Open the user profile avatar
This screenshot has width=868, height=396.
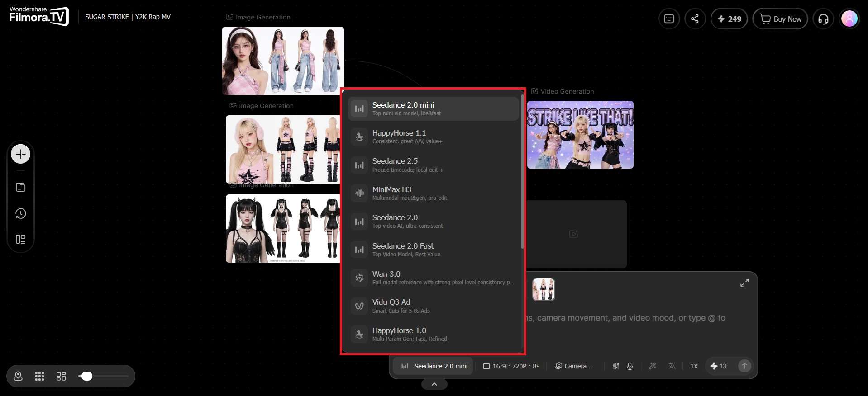pos(849,19)
